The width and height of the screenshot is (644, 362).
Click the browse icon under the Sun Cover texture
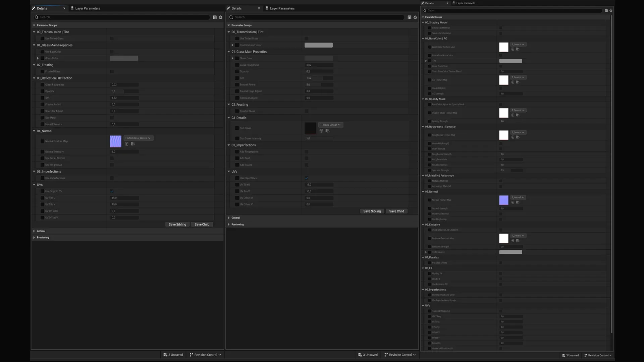[328, 131]
